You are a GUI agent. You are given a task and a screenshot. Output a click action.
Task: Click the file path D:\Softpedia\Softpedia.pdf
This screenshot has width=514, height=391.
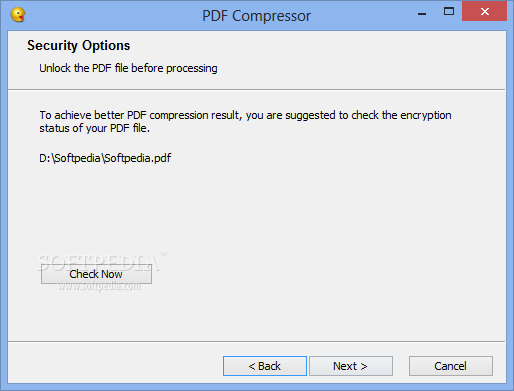click(x=105, y=158)
